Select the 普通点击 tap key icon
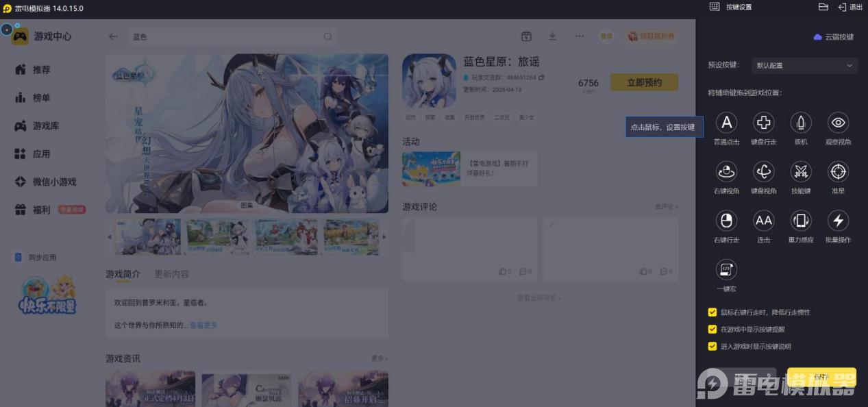This screenshot has width=868, height=407. coord(726,123)
